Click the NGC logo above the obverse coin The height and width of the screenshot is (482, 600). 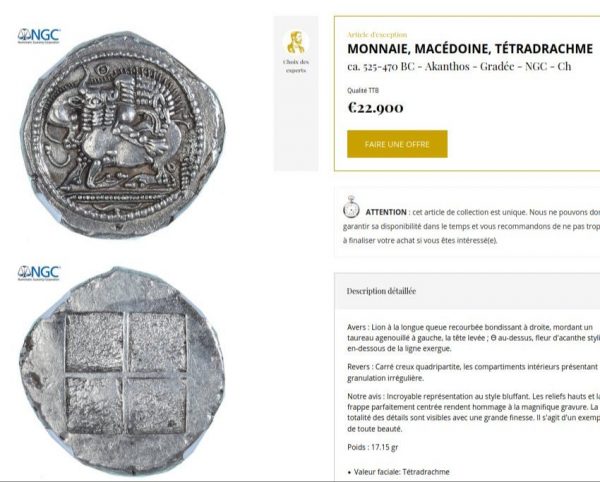coord(38,35)
